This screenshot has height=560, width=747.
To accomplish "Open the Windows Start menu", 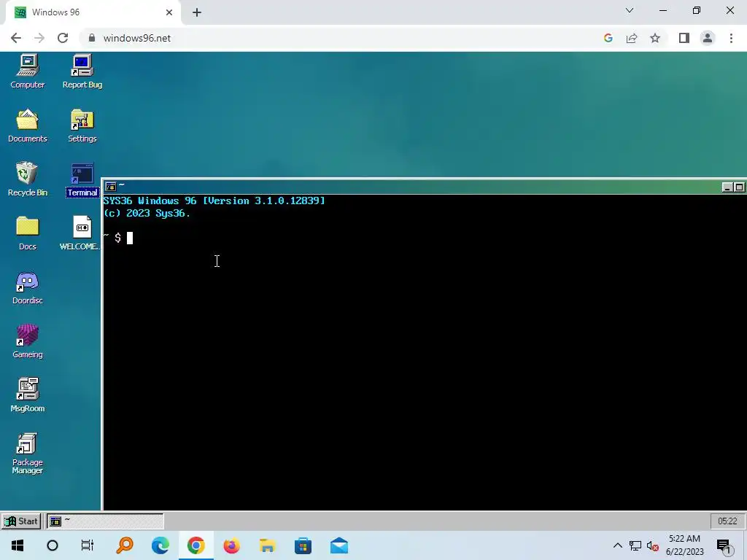I will (x=18, y=545).
